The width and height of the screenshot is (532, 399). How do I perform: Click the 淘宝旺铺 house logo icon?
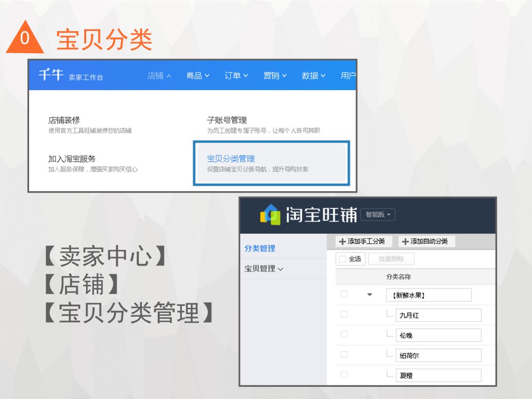click(x=270, y=214)
